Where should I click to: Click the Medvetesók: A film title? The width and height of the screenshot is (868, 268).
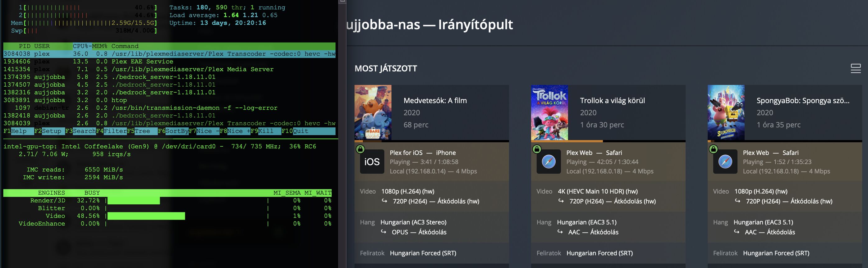pos(435,100)
